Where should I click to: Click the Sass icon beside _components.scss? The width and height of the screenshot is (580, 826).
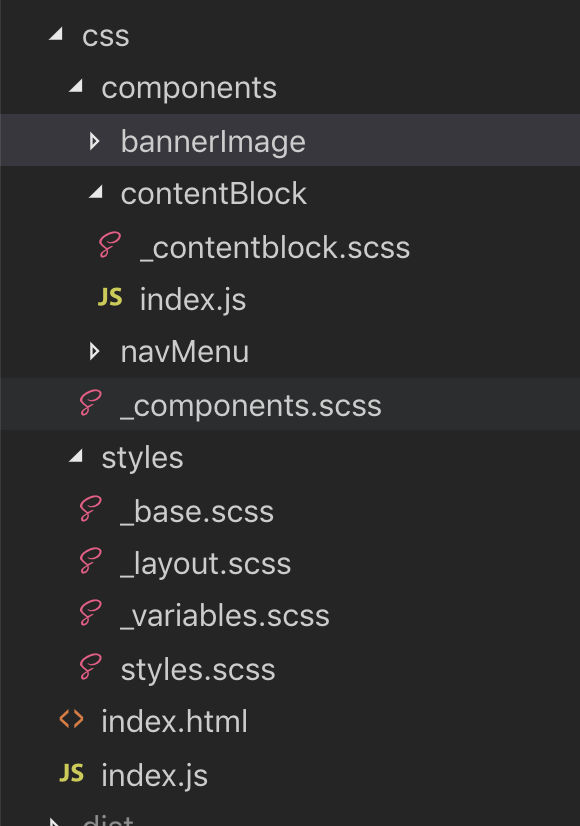point(90,404)
